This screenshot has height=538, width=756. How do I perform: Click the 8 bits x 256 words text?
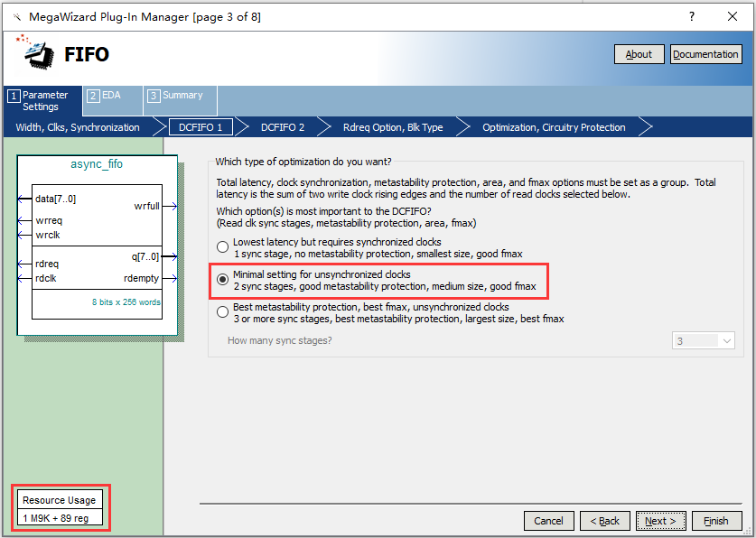click(126, 302)
